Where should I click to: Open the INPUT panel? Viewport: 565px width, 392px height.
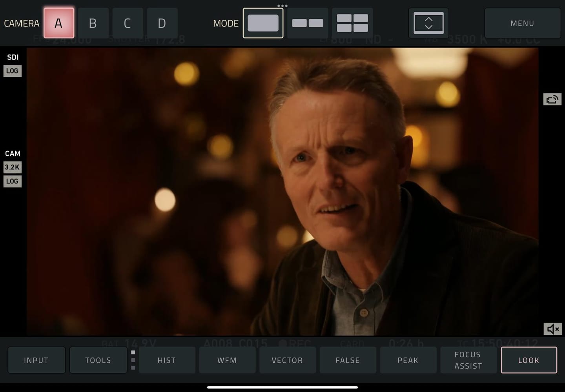(x=36, y=360)
